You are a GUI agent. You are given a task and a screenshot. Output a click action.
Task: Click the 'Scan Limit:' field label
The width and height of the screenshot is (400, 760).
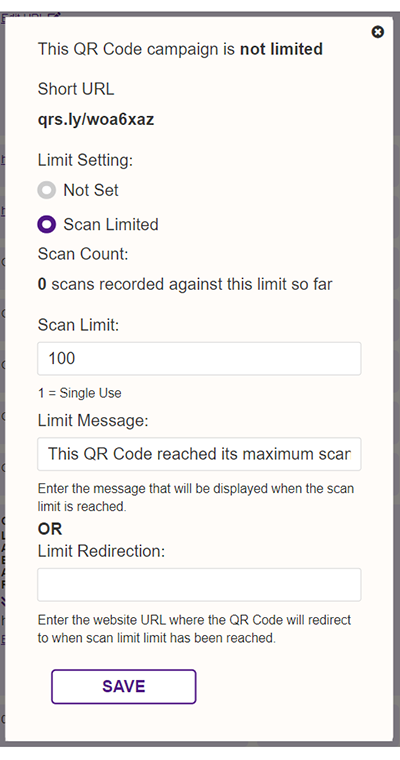coord(78,325)
